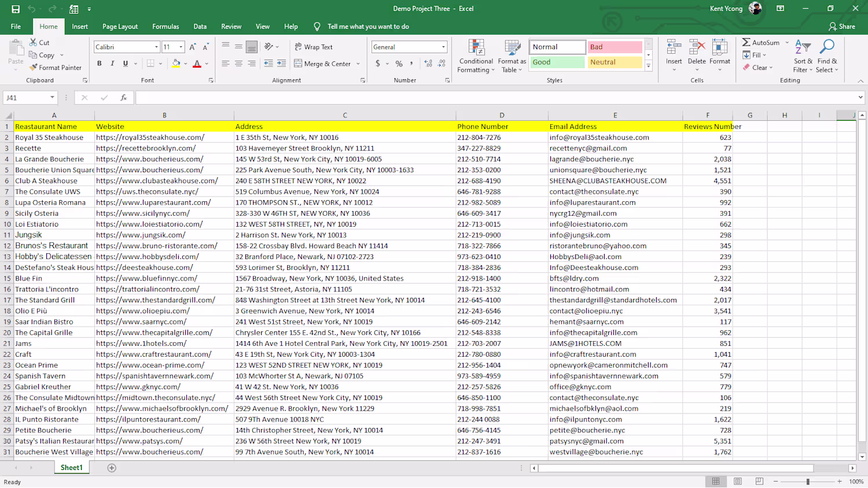The height and width of the screenshot is (488, 868).
Task: Click the Decrease Indent icon
Action: [x=269, y=64]
